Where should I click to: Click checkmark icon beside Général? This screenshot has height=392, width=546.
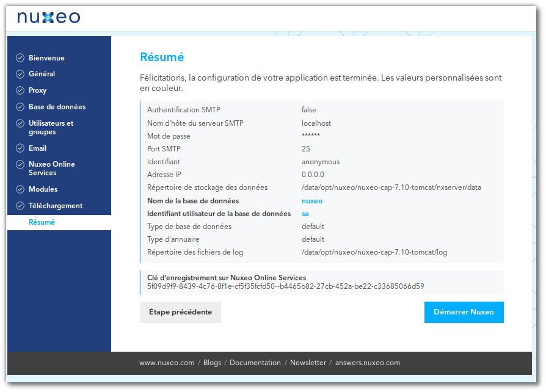(x=20, y=74)
